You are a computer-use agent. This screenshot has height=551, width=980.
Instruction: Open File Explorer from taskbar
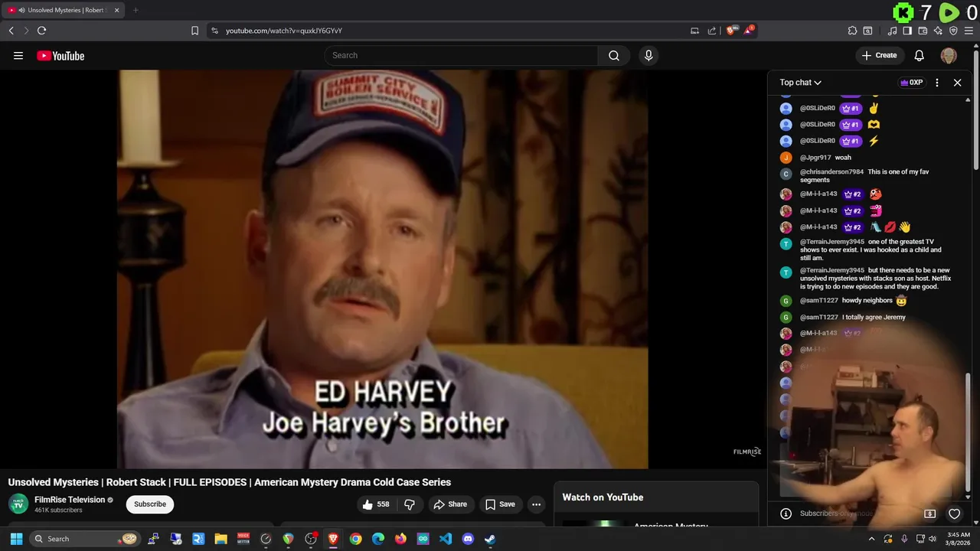pos(220,539)
